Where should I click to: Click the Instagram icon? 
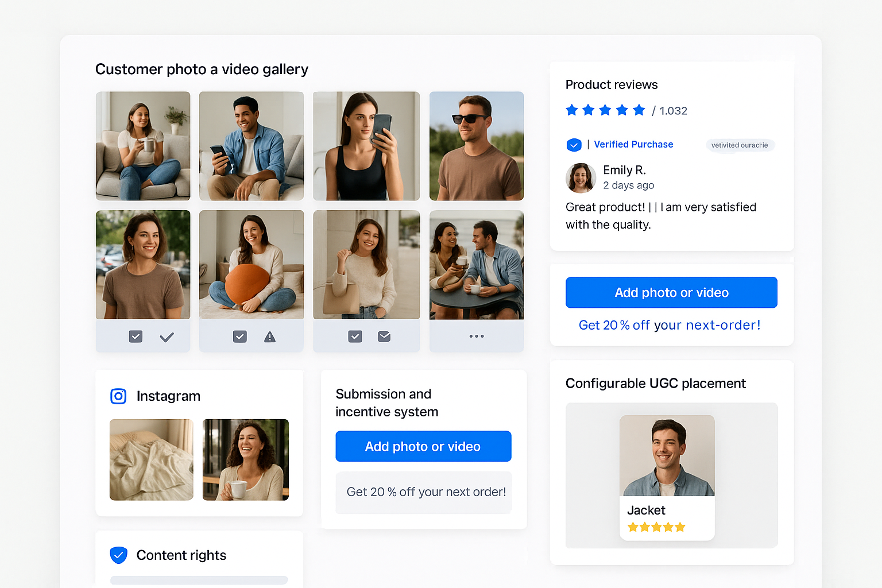pos(118,396)
